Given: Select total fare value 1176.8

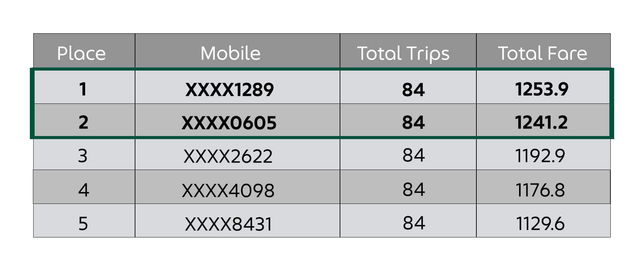Looking at the screenshot, I should tap(540, 190).
